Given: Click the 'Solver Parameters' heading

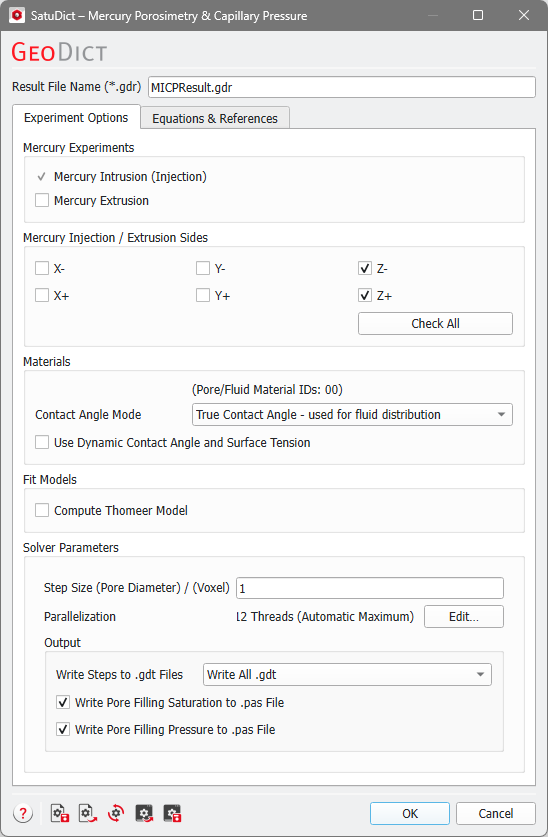Looking at the screenshot, I should (71, 548).
